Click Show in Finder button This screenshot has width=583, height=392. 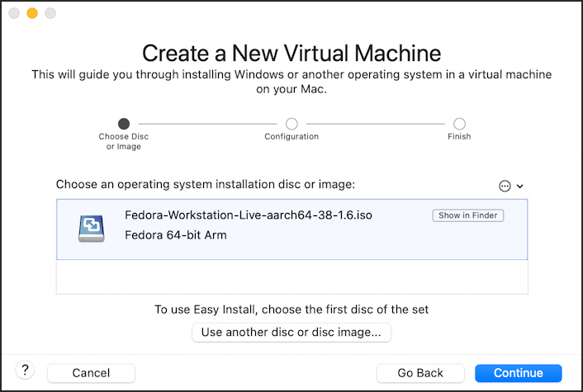(467, 215)
